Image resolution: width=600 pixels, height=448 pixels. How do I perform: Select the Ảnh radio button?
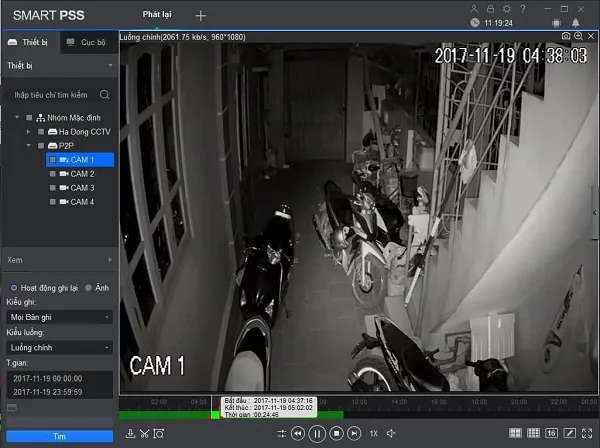(x=88, y=287)
